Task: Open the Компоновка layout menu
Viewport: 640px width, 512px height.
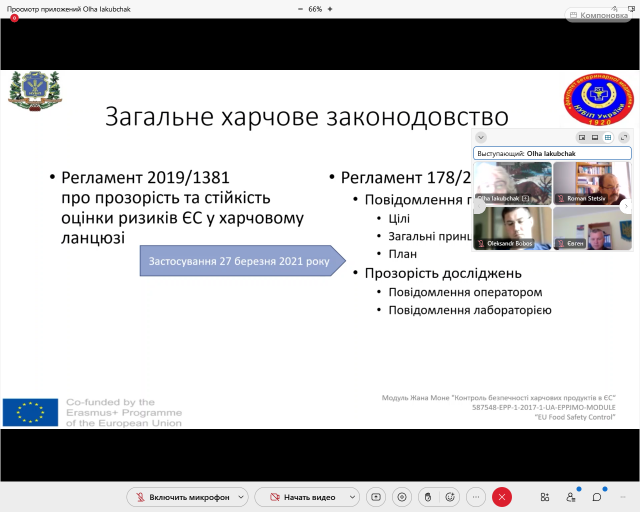Action: tap(599, 16)
